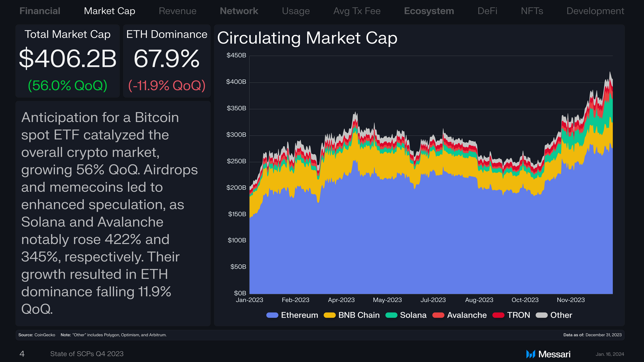Click the Ethereum legend label
The height and width of the screenshot is (362, 644).
pos(299,315)
